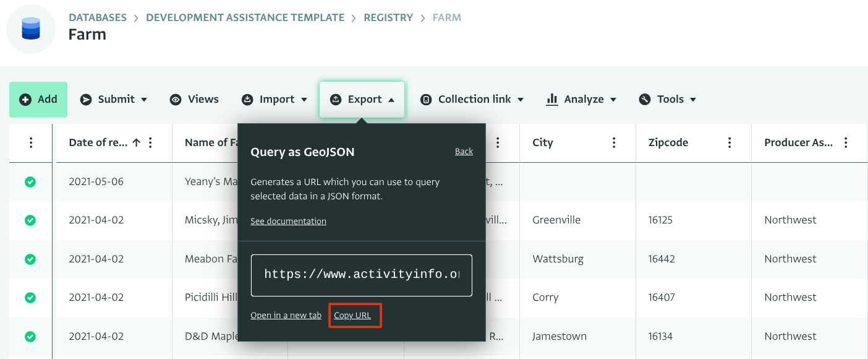Click Open in a new tab
Image resolution: width=868 pixels, height=359 pixels.
[286, 316]
